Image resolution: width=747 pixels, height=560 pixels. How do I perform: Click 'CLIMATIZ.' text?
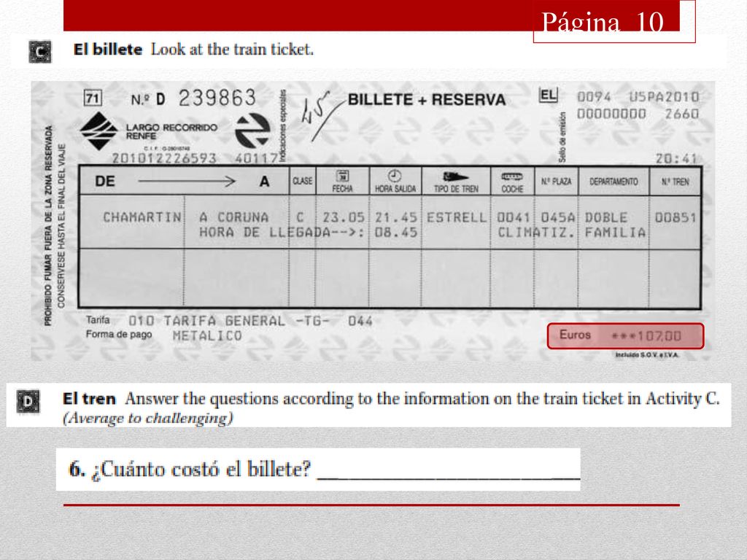coord(536,233)
